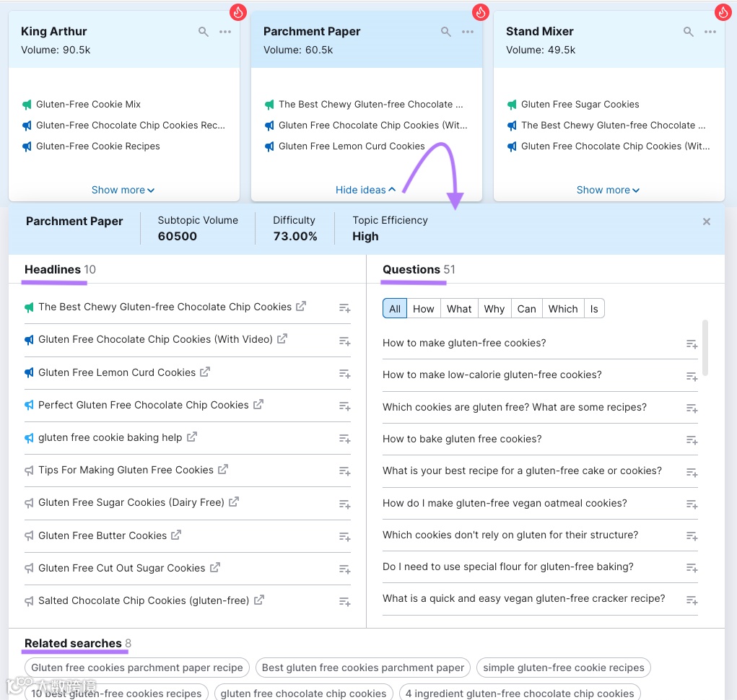Image resolution: width=737 pixels, height=700 pixels.
Task: Click megaphone icon beside 'Gluten Free Lemon Curd Cookies' headline
Action: (x=29, y=372)
